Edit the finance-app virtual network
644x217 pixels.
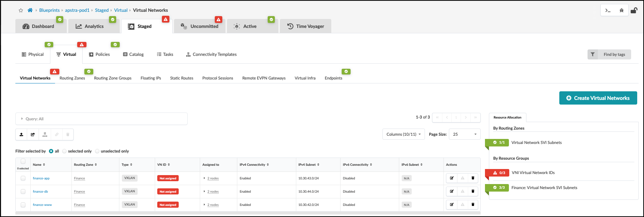(x=452, y=178)
